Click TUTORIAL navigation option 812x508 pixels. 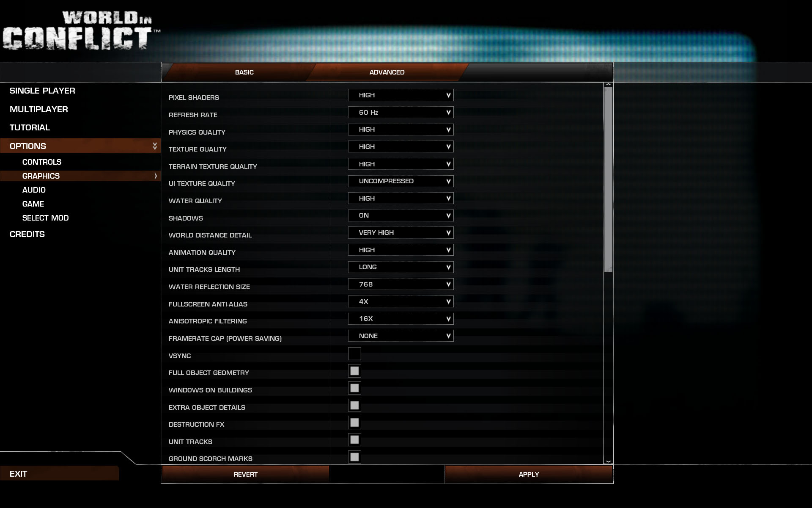(30, 127)
